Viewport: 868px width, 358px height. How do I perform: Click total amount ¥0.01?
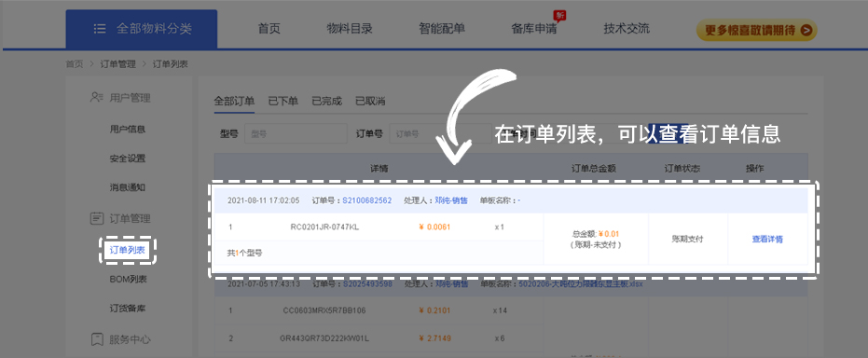coord(609,234)
